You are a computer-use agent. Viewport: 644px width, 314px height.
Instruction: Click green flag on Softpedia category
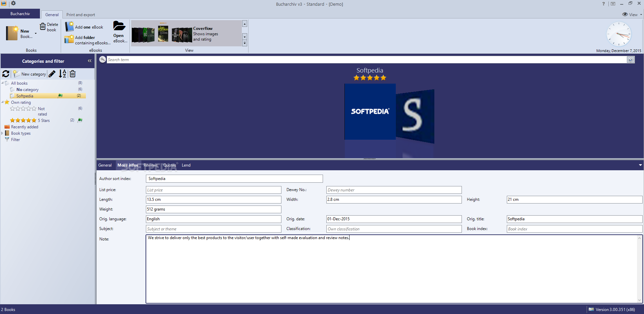click(x=60, y=96)
